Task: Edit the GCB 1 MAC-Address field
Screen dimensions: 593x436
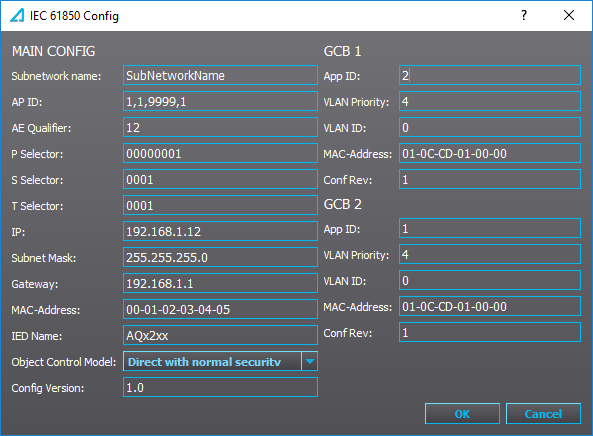Action: click(x=490, y=154)
